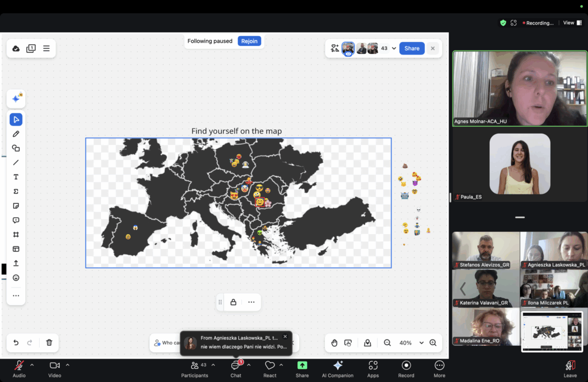Click Agnes Molnar's video tile
This screenshot has height=382, width=588.
click(520, 88)
